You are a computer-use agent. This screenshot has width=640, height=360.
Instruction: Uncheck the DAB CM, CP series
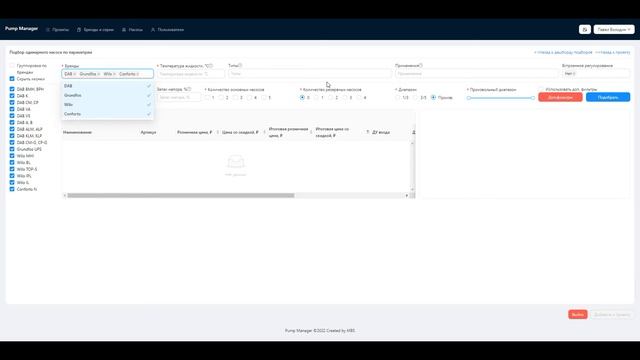coord(12,102)
